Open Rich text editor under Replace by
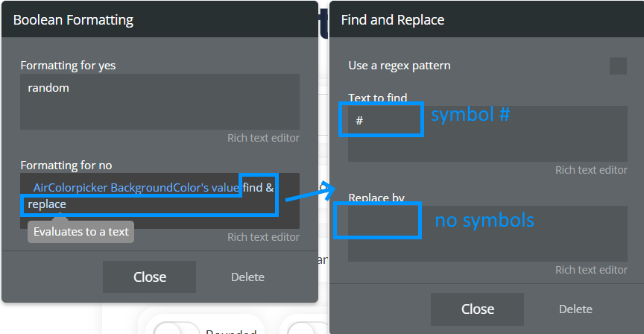This screenshot has width=644, height=334. point(591,270)
